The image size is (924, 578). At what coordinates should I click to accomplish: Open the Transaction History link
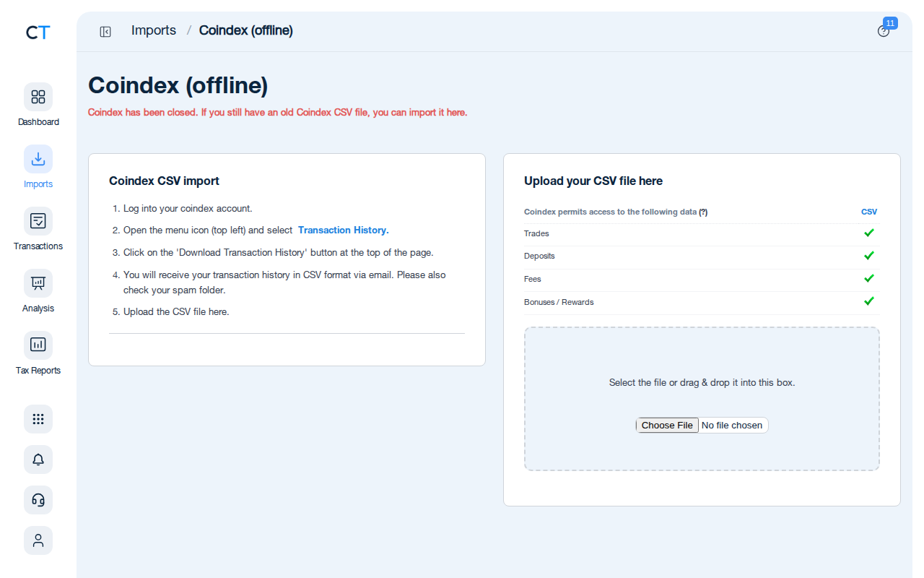(344, 230)
